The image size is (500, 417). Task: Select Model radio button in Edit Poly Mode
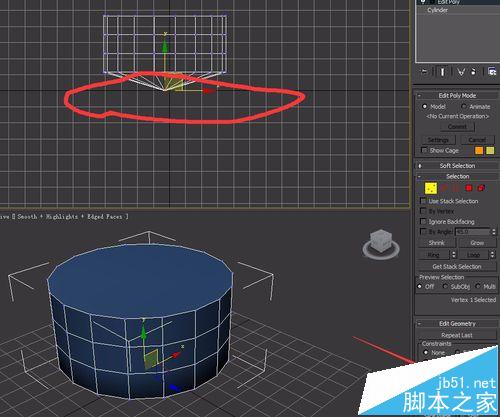coord(424,106)
